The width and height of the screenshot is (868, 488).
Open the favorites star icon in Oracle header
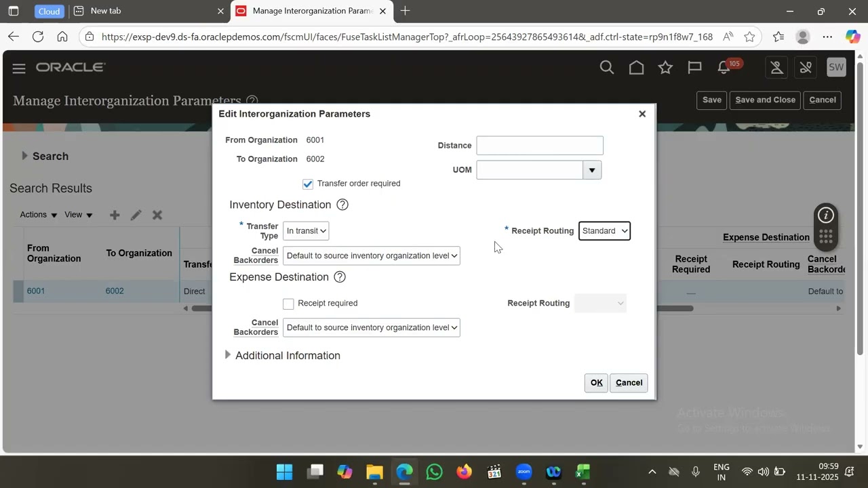pos(665,68)
